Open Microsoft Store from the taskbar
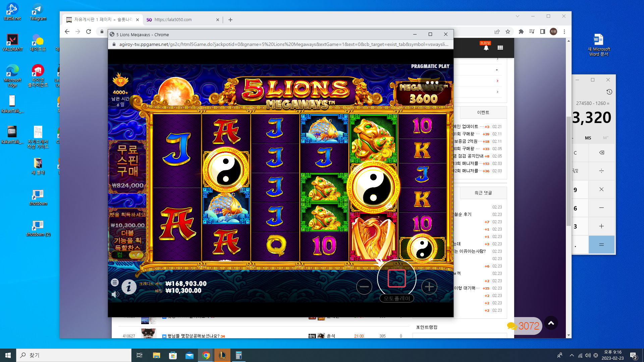Screen dimensions: 644x362 173,355
